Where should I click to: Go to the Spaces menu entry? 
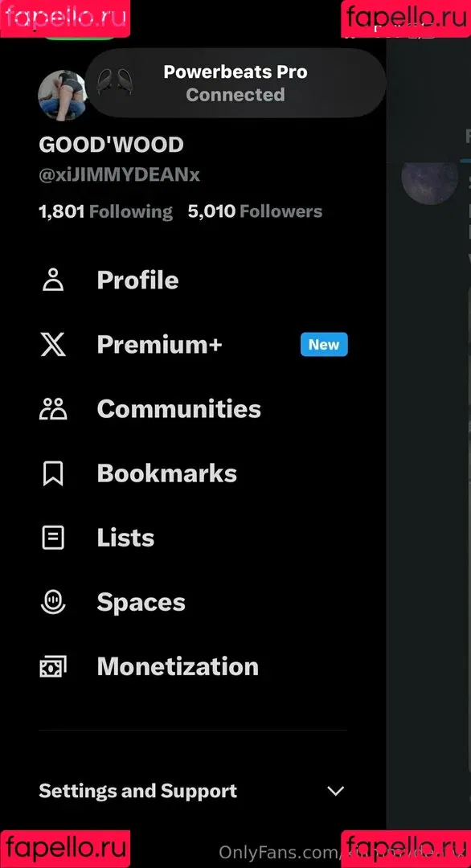(141, 602)
